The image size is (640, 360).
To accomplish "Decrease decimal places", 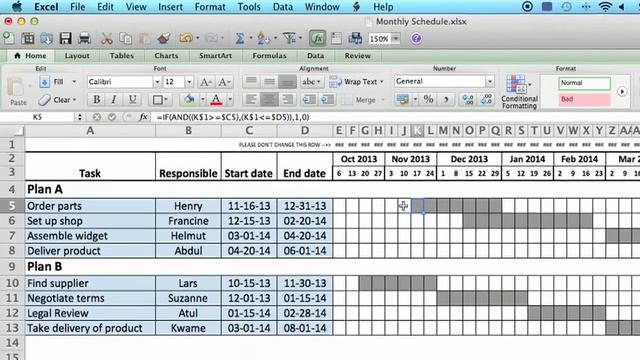I will 487,99.
